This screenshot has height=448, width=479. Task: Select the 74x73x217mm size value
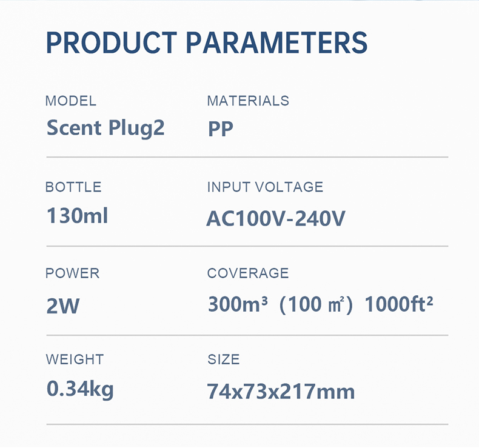point(281,391)
